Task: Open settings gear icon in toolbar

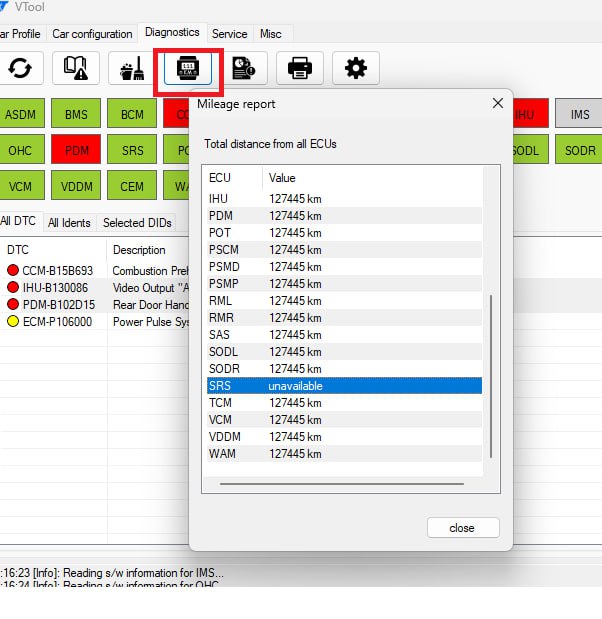Action: [x=356, y=68]
